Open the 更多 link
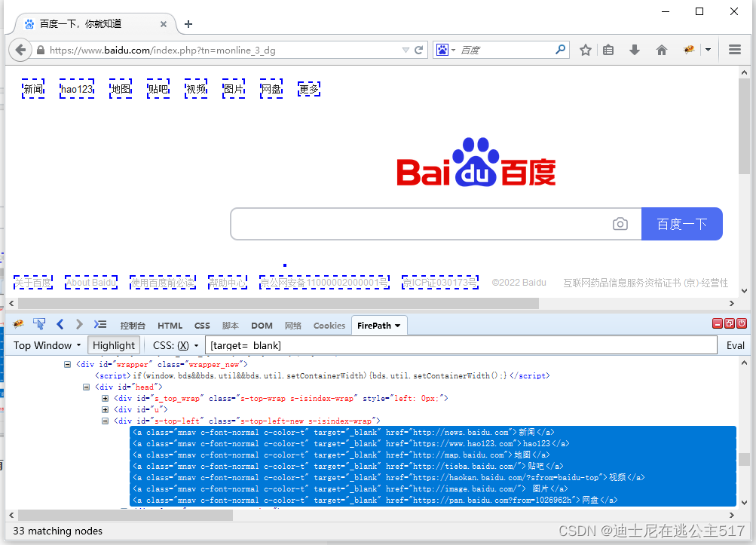This screenshot has width=756, height=545. point(309,89)
